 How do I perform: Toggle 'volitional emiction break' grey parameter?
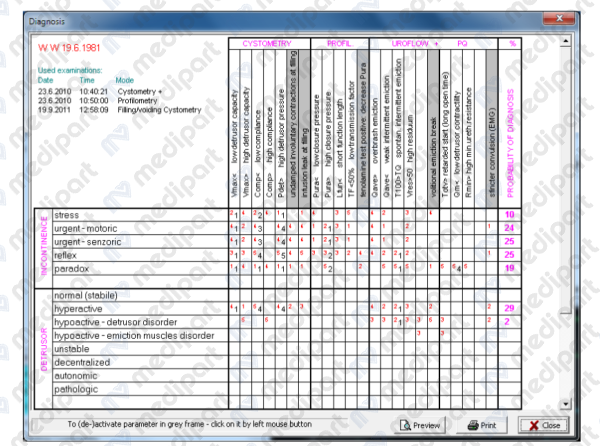point(434,129)
